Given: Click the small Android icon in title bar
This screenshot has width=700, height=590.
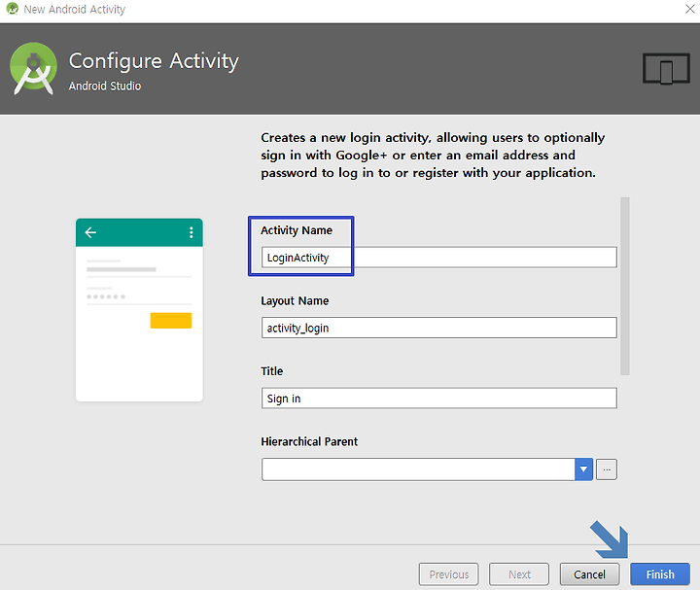Looking at the screenshot, I should coord(12,9).
